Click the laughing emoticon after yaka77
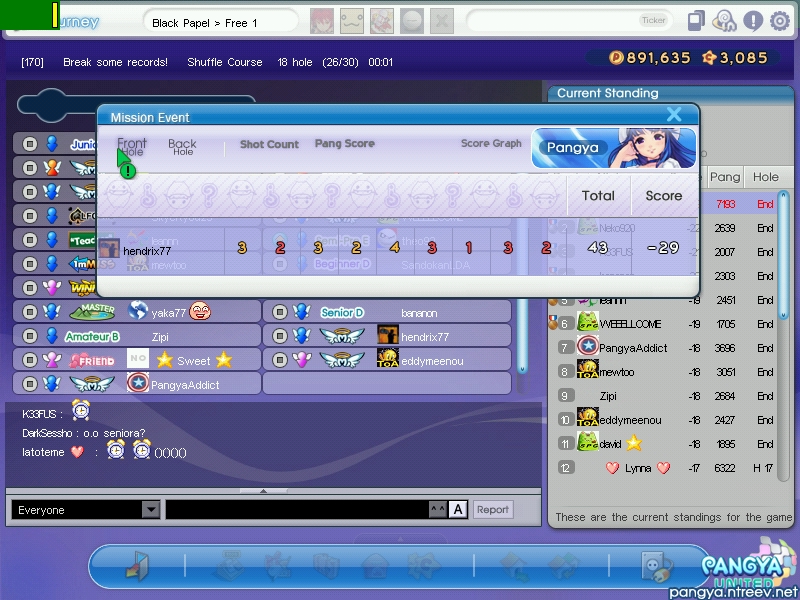 pos(200,311)
